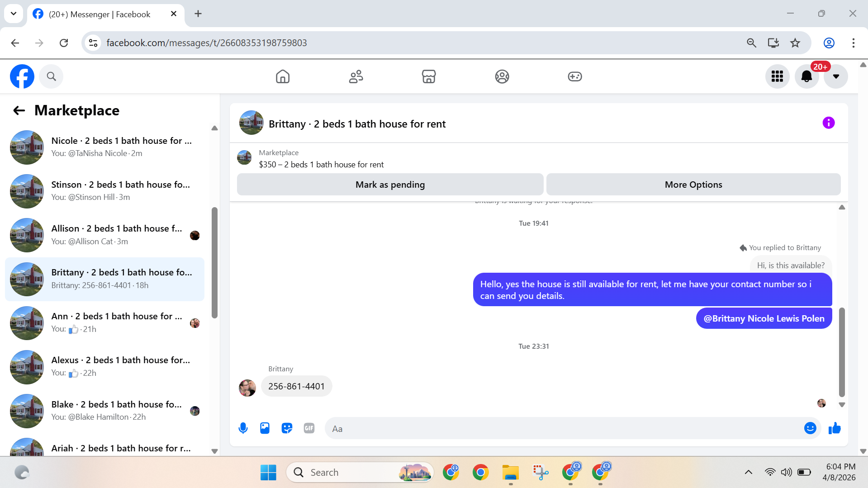Open Blake's 2 beds house conversation
Screen dimensions: 868x488
tap(104, 411)
